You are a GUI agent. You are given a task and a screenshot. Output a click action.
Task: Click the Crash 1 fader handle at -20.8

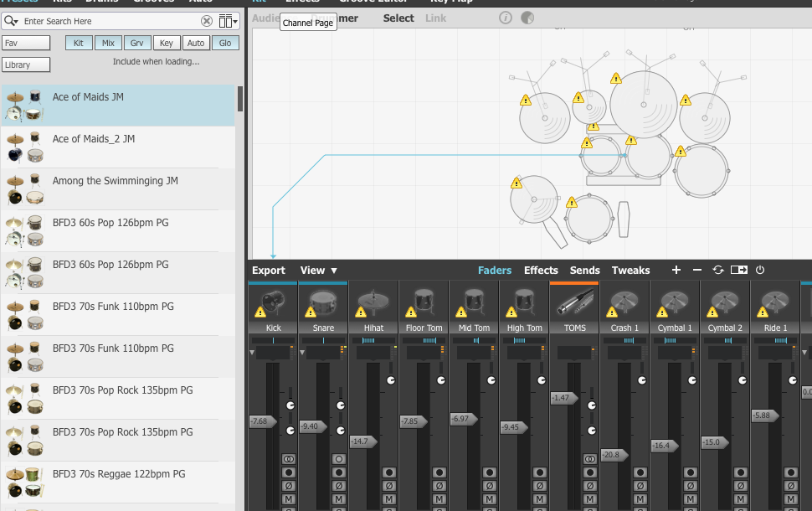tap(614, 455)
